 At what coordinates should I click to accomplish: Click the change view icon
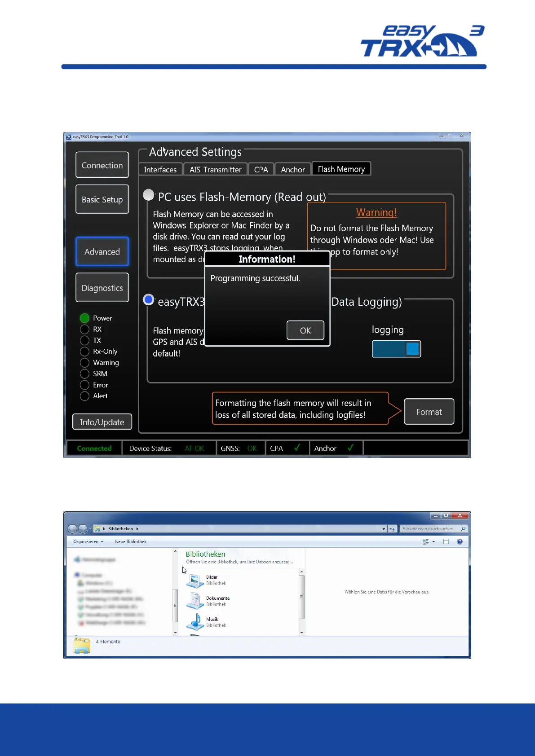(x=426, y=542)
